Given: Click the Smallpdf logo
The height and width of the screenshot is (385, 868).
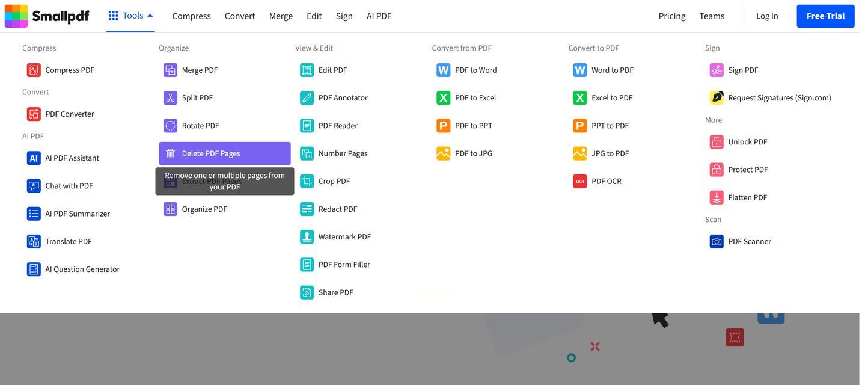Looking at the screenshot, I should point(47,16).
